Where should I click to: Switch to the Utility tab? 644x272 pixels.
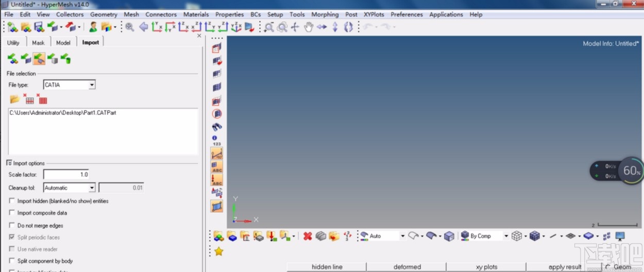13,43
